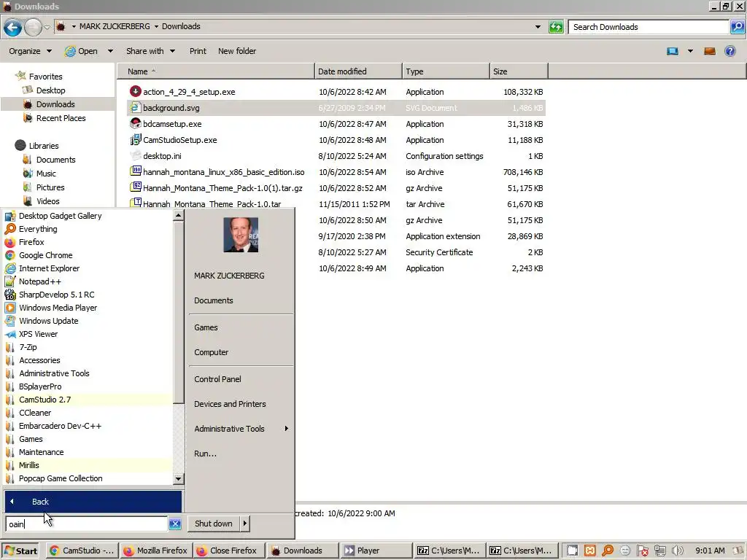This screenshot has height=560, width=747.
Task: Show the preview pane icon
Action: coord(709,51)
